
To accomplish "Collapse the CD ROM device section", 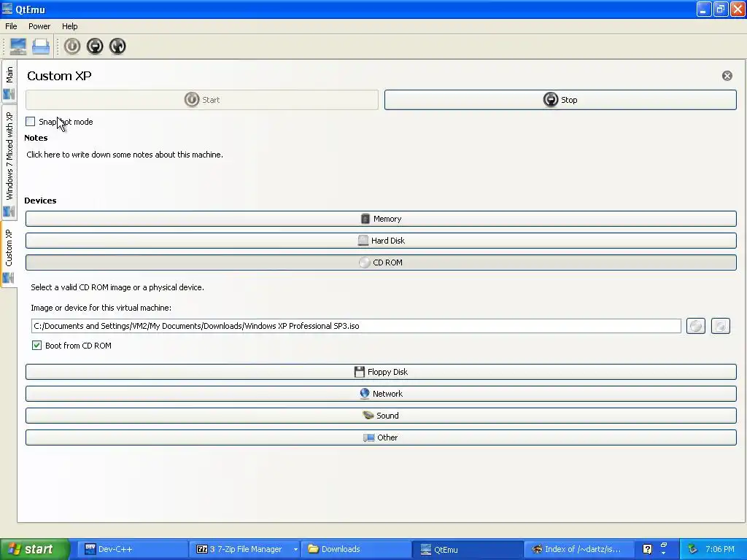I will 381,262.
